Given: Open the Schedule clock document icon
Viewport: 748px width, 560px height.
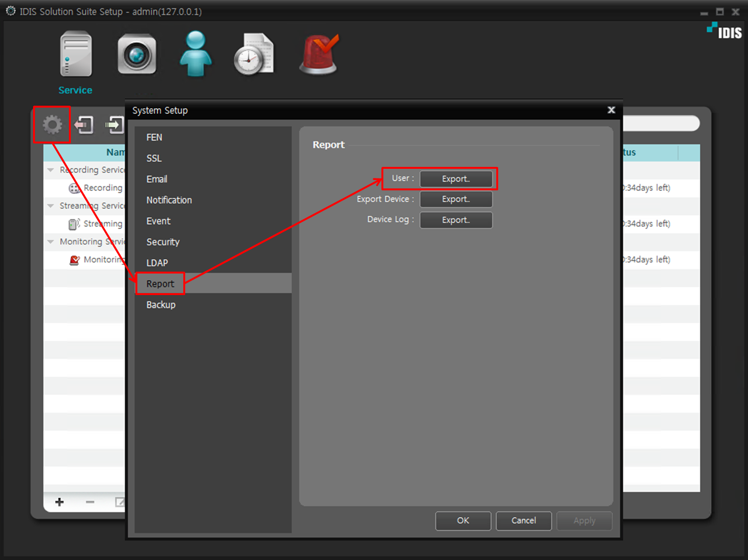Looking at the screenshot, I should (254, 54).
